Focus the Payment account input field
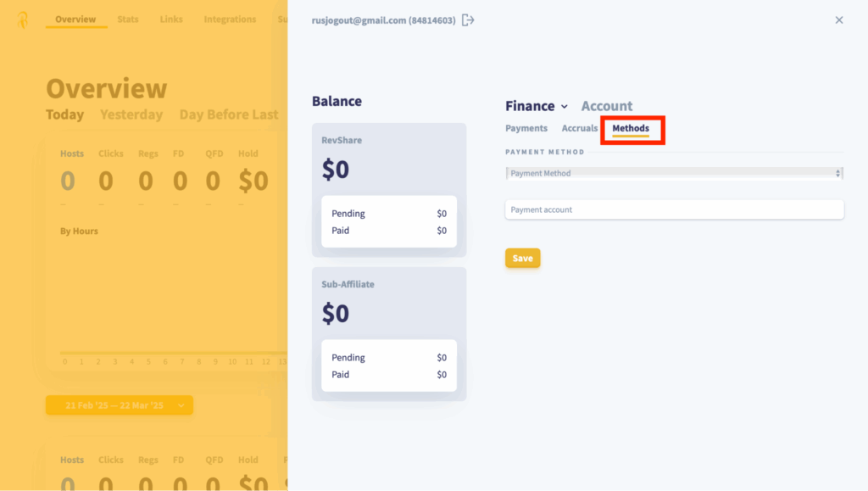Image resolution: width=868 pixels, height=491 pixels. [x=674, y=209]
